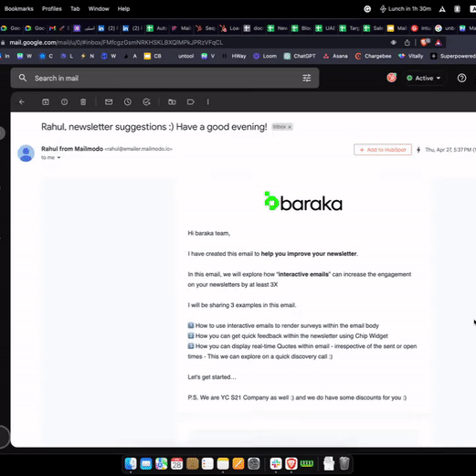
Task: Open the Profiles menu in menu bar
Action: pos(52,9)
